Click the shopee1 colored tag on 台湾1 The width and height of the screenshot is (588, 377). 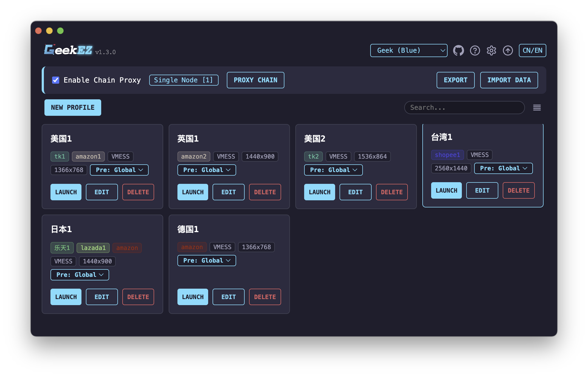tap(447, 155)
